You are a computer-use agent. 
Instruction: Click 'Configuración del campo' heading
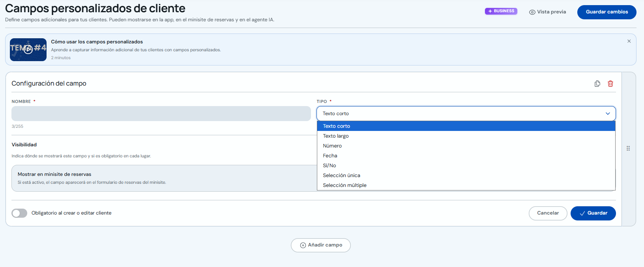(x=49, y=84)
